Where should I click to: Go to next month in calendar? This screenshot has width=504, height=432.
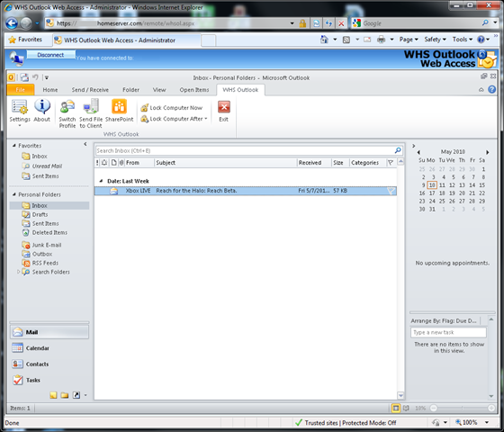click(487, 152)
